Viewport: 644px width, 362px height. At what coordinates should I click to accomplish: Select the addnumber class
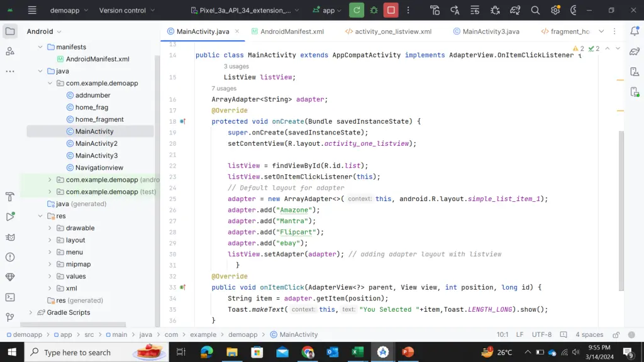(93, 96)
